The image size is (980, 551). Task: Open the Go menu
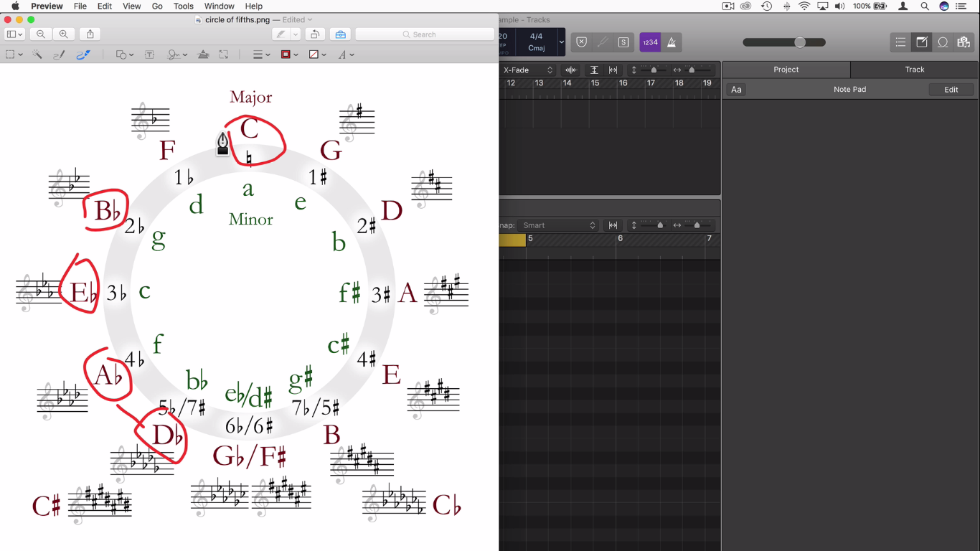click(x=157, y=6)
